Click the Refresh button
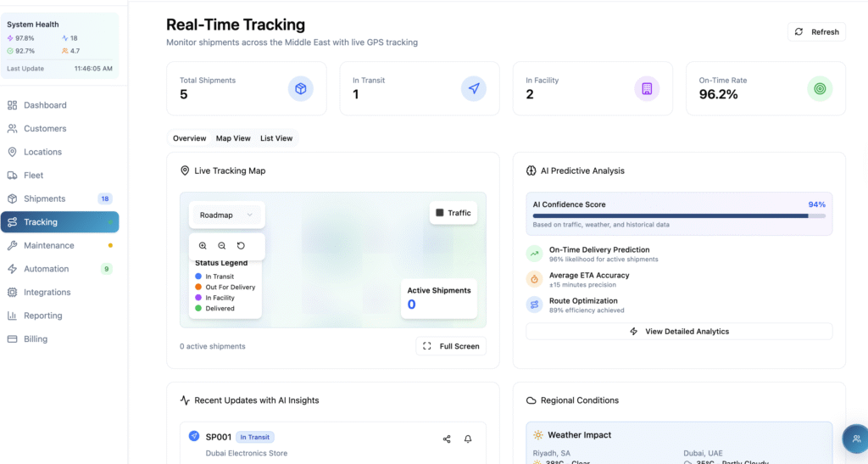The width and height of the screenshot is (868, 464). pos(816,32)
